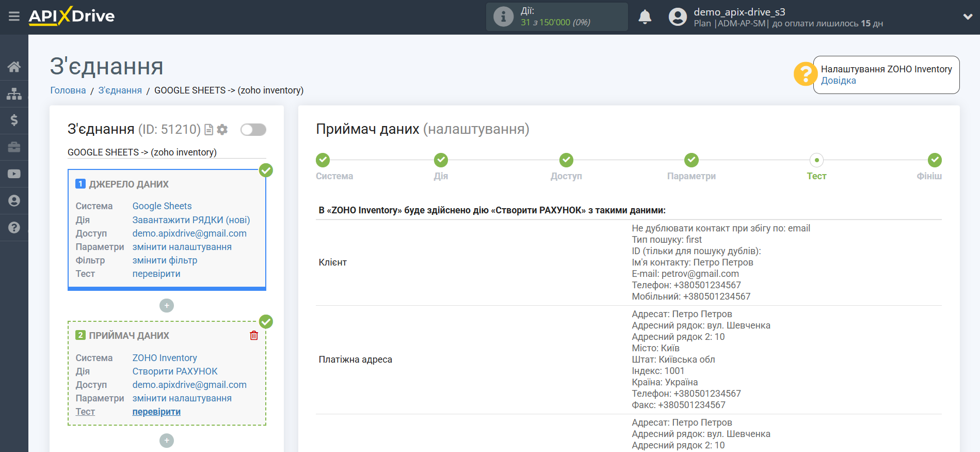Go to Параметри step

point(692,160)
